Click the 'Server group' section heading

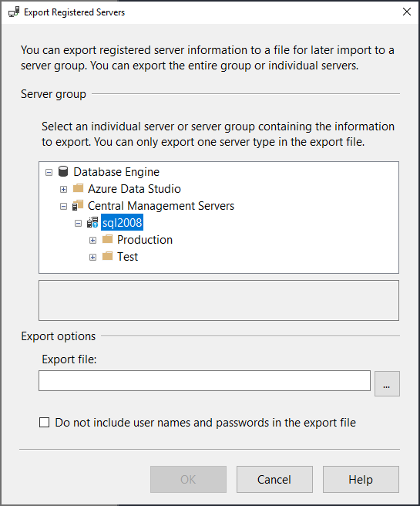pos(53,94)
